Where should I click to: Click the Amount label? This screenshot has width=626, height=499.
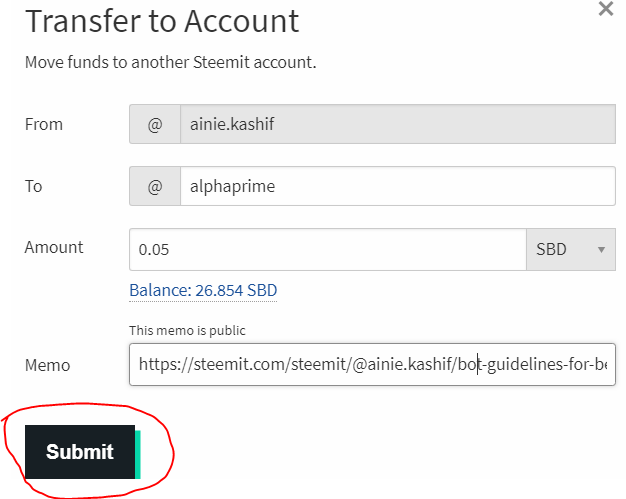coord(54,247)
